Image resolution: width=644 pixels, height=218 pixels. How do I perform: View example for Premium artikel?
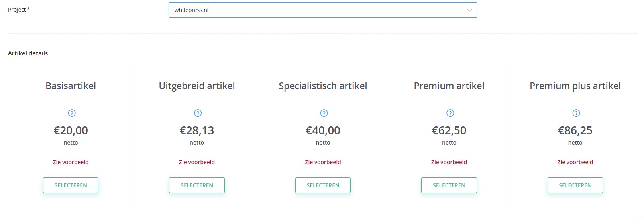pyautogui.click(x=449, y=162)
